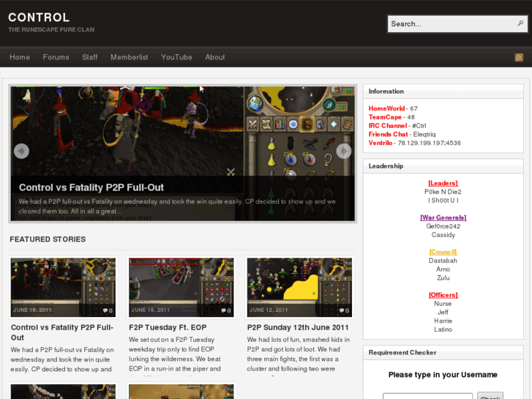Open P2P Sunday 12th June 2011 title
The height and width of the screenshot is (399, 532).
[298, 327]
